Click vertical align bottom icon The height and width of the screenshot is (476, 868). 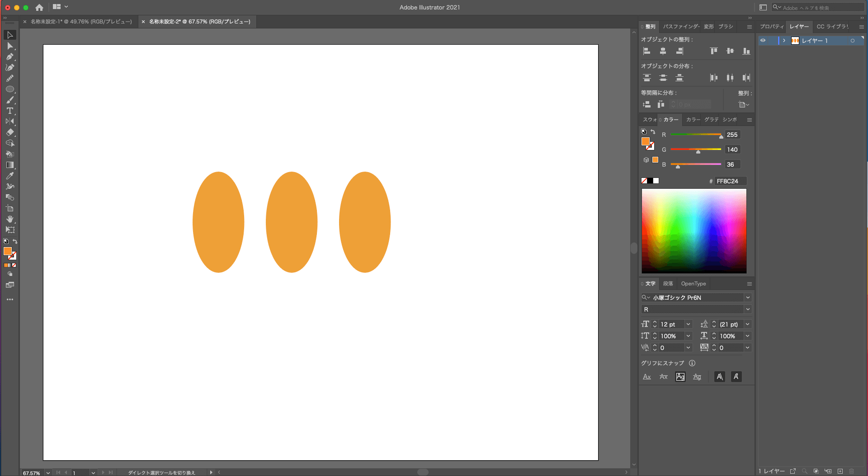(x=746, y=51)
